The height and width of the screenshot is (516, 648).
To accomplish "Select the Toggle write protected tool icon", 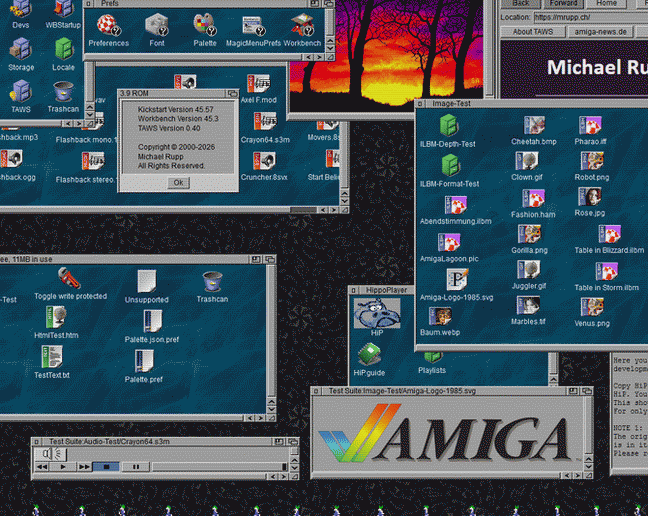I will pyautogui.click(x=69, y=278).
